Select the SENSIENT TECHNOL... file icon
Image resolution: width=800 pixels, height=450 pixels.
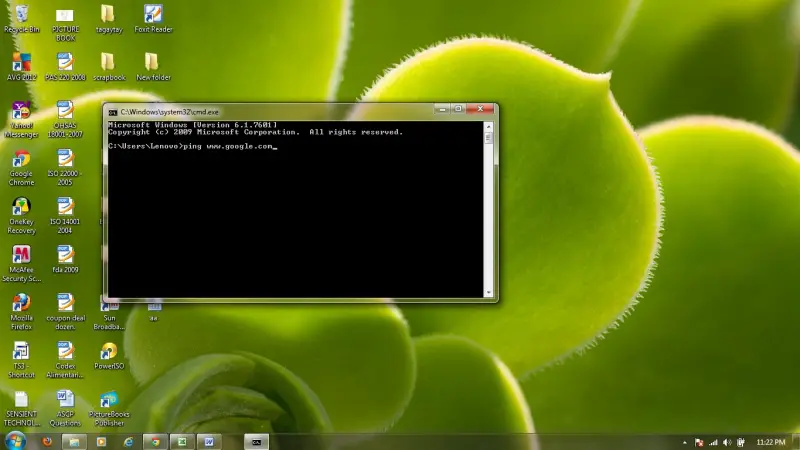[21, 408]
